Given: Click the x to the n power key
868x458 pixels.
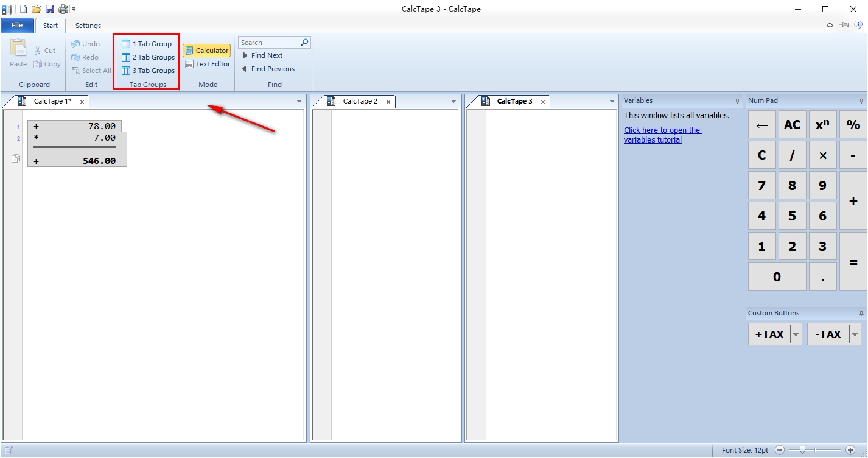Looking at the screenshot, I should (822, 124).
